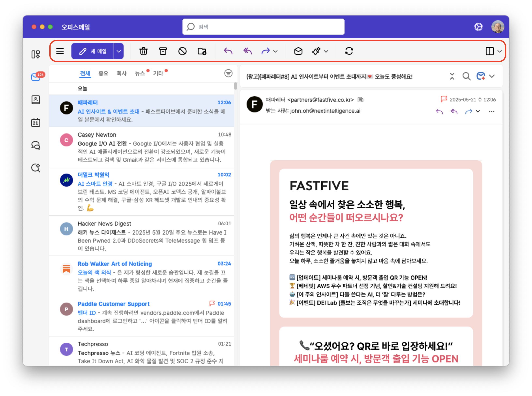The image size is (532, 396).
Task: Open the calendar sidebar icon
Action: 36,123
